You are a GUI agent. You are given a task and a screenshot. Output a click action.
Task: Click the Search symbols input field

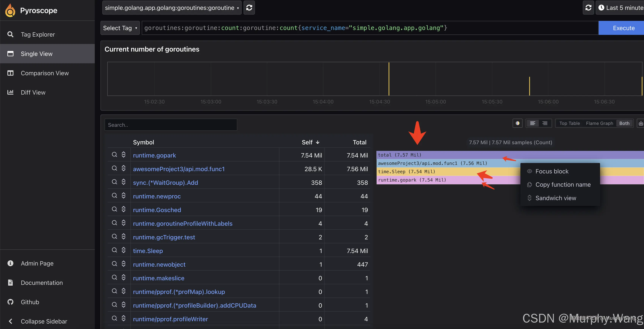point(171,125)
